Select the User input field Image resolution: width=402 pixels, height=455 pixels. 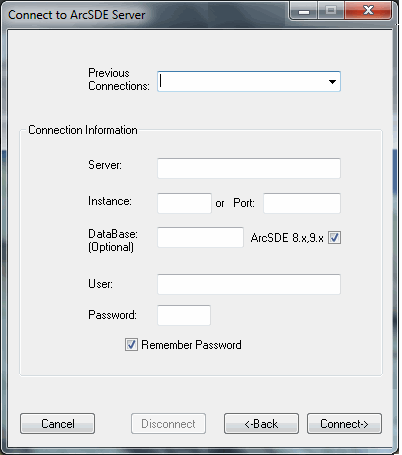click(x=249, y=284)
